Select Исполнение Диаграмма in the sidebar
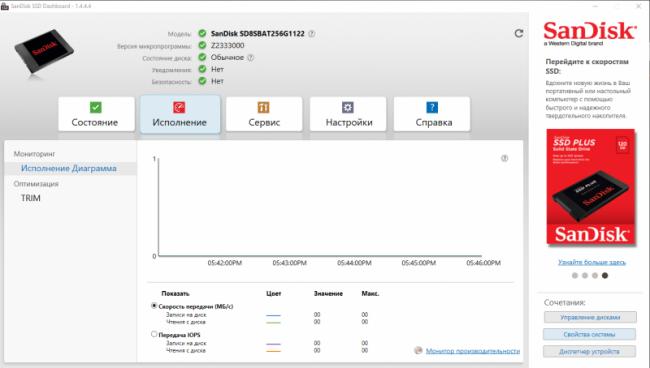This screenshot has width=650, height=368. click(70, 168)
